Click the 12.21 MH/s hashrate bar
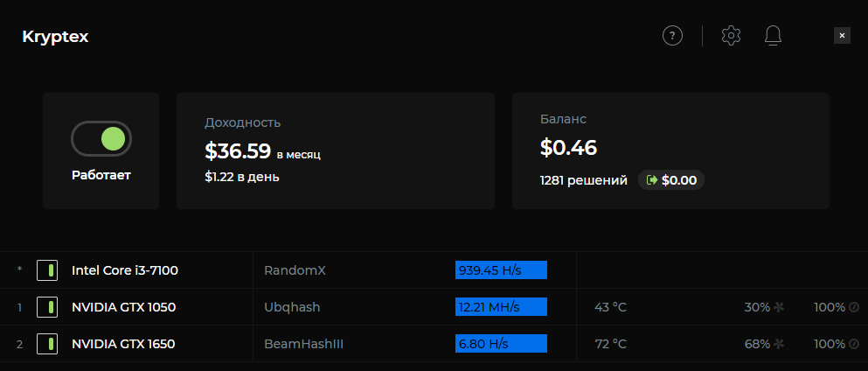This screenshot has height=371, width=868. (x=501, y=307)
